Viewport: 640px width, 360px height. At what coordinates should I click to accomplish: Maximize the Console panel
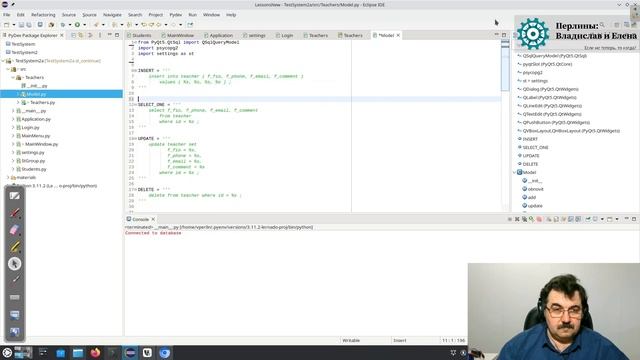634,219
